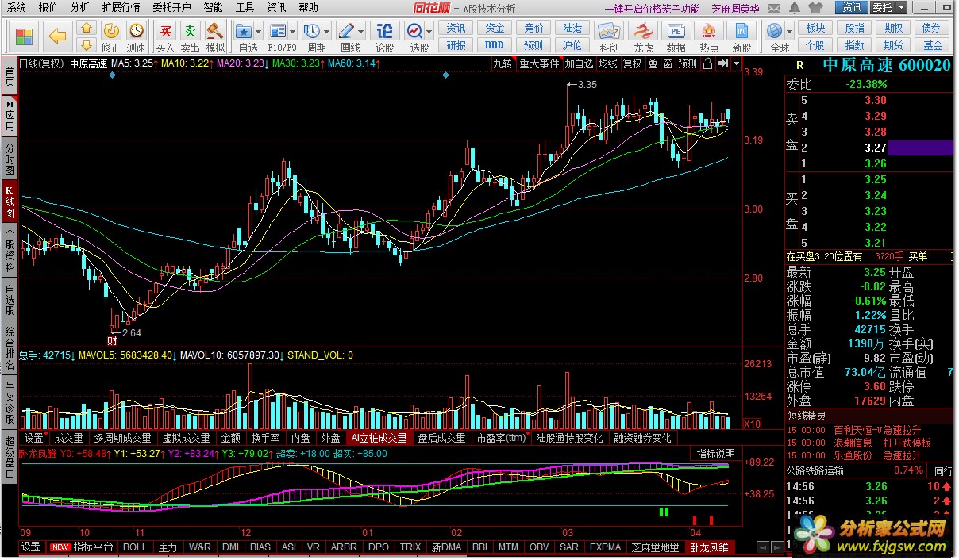
Task: Select the 画线 drawing pencil tool
Action: click(346, 30)
